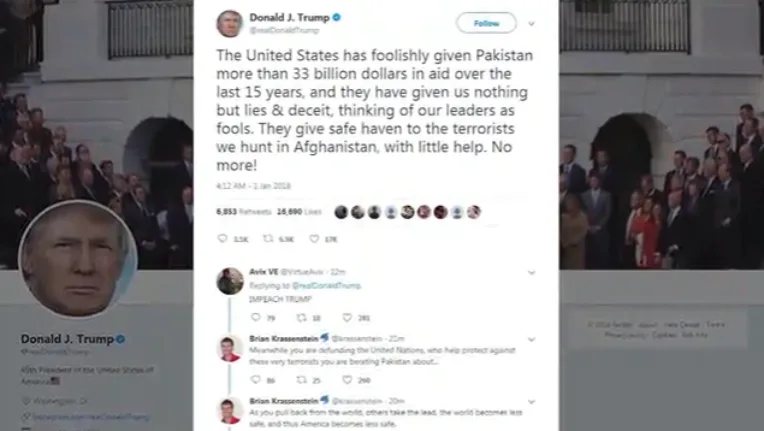Expand options on first Brian Krassenstein reply

click(531, 339)
